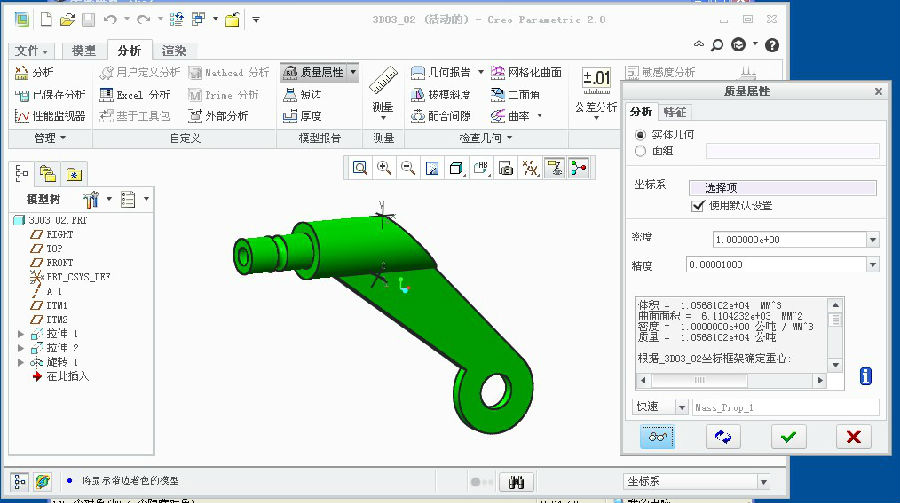The width and height of the screenshot is (900, 503).
Task: Select the 实体几何 radio button
Action: pyautogui.click(x=641, y=134)
